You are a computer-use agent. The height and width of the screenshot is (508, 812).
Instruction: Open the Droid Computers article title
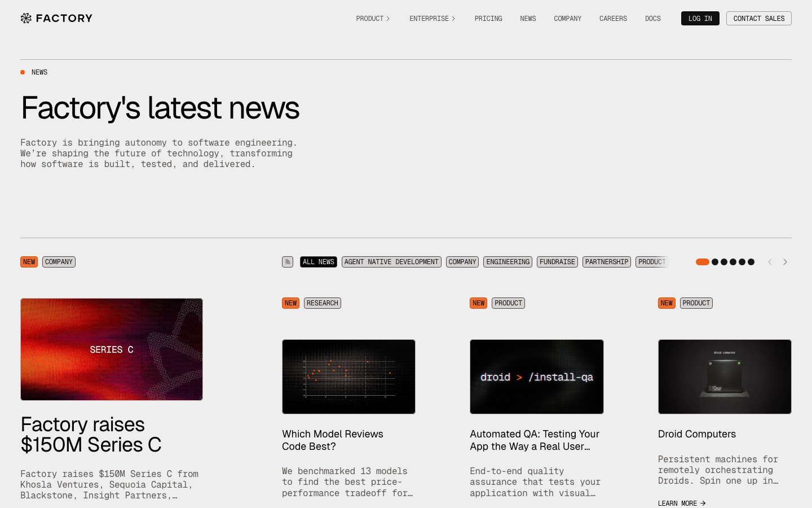(x=697, y=434)
